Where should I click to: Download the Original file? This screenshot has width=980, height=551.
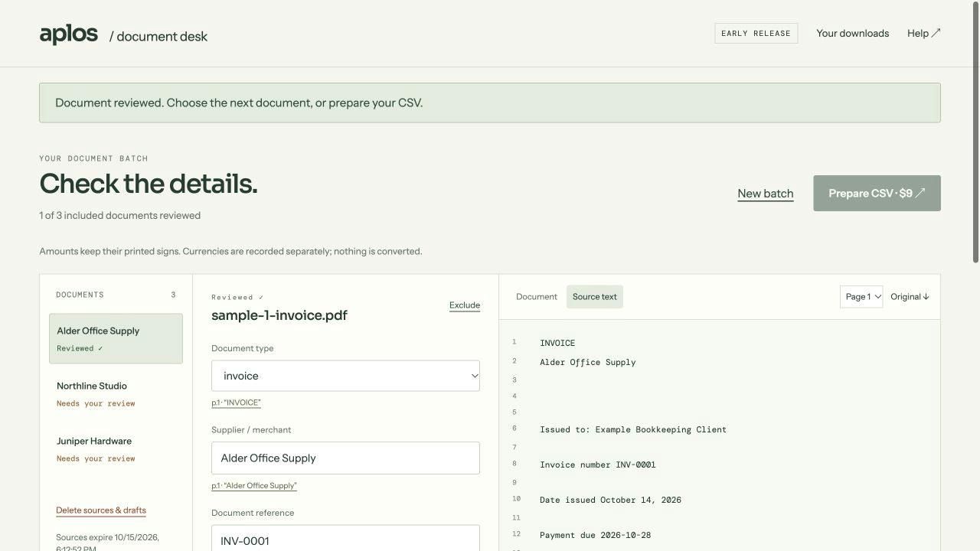(x=910, y=297)
